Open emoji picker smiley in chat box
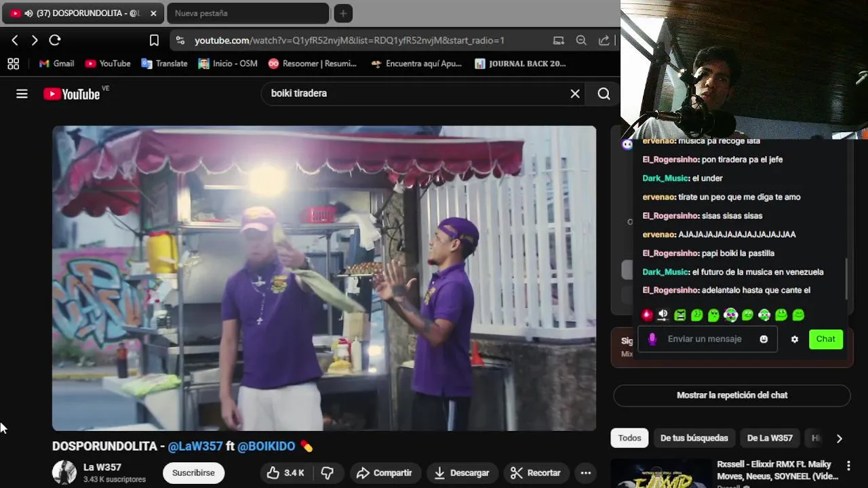Viewport: 868px width, 488px height. click(764, 339)
